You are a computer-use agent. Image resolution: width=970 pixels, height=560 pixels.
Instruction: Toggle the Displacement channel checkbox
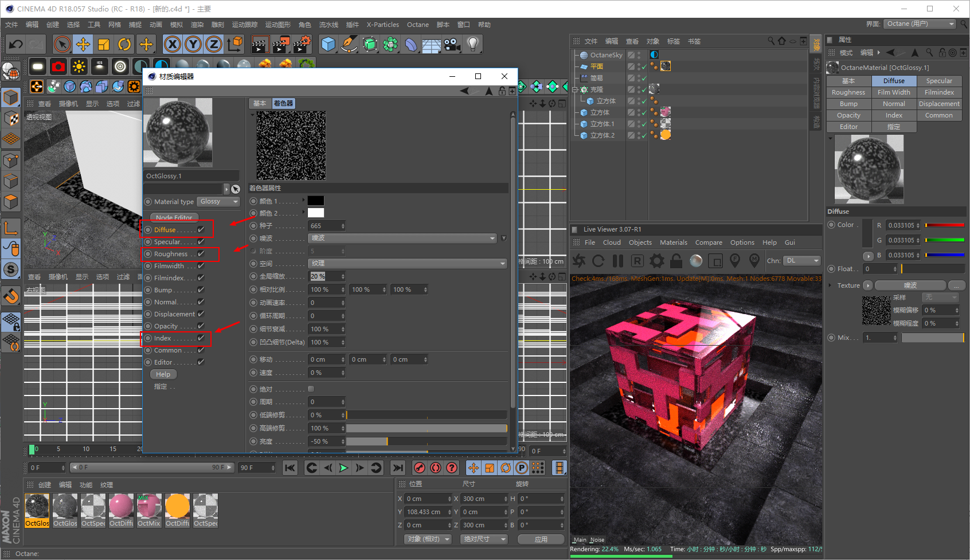tap(201, 314)
